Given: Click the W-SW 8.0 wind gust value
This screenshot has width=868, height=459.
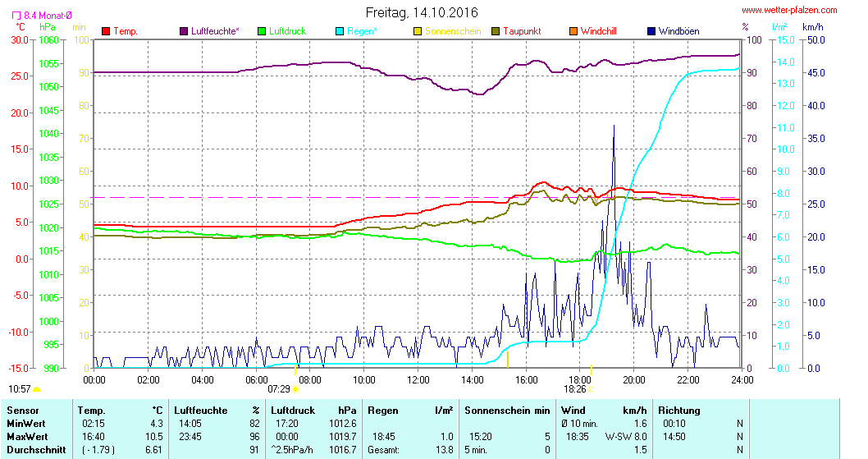Looking at the screenshot, I should click(x=626, y=437).
